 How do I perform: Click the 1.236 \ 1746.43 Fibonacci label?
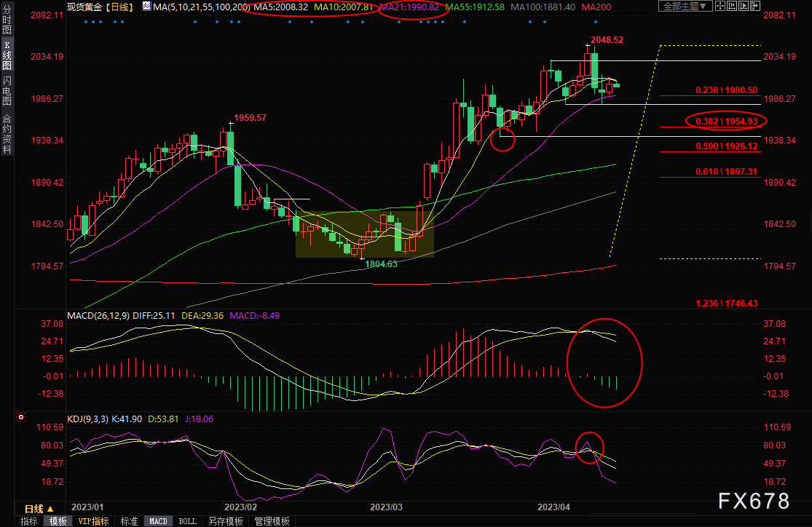point(727,304)
